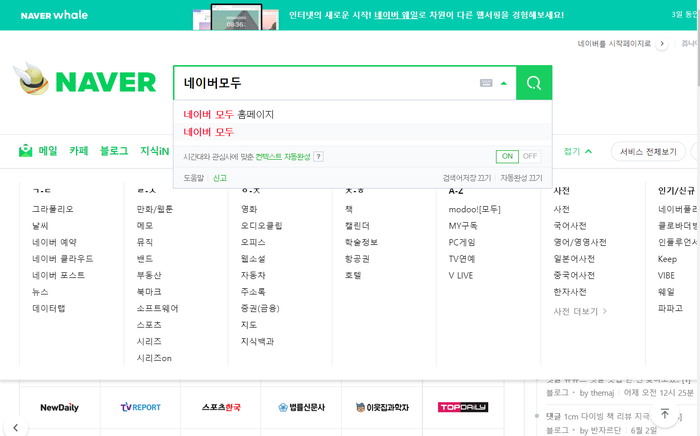Open 만화/웹툰 service
Viewport: 700px width, 436px height.
point(154,209)
